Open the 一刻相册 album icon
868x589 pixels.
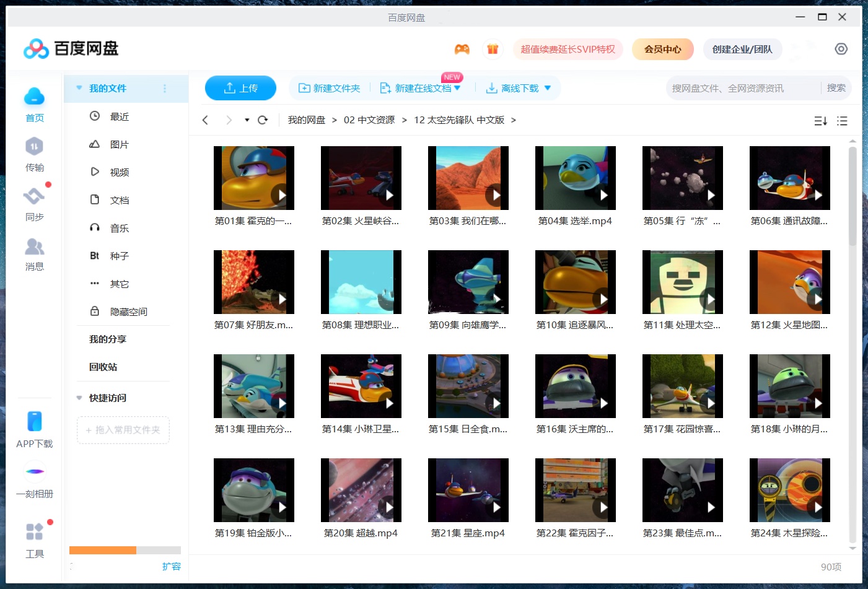(35, 471)
